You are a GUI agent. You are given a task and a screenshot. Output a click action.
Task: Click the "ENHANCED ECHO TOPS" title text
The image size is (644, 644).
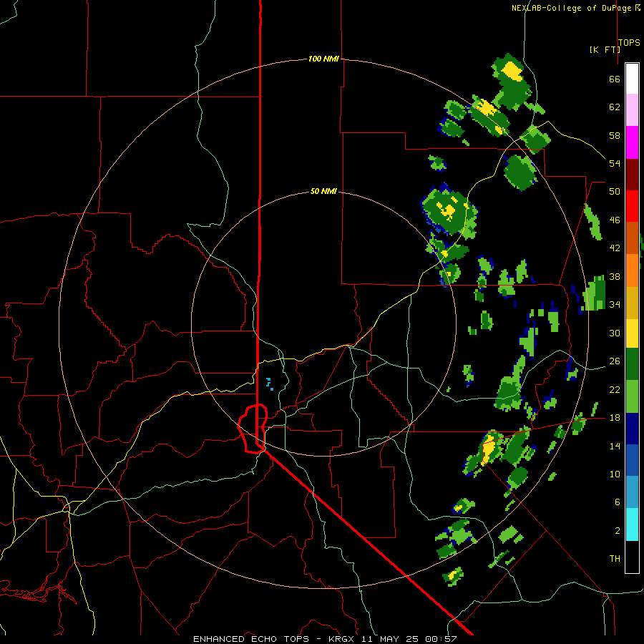(x=251, y=639)
